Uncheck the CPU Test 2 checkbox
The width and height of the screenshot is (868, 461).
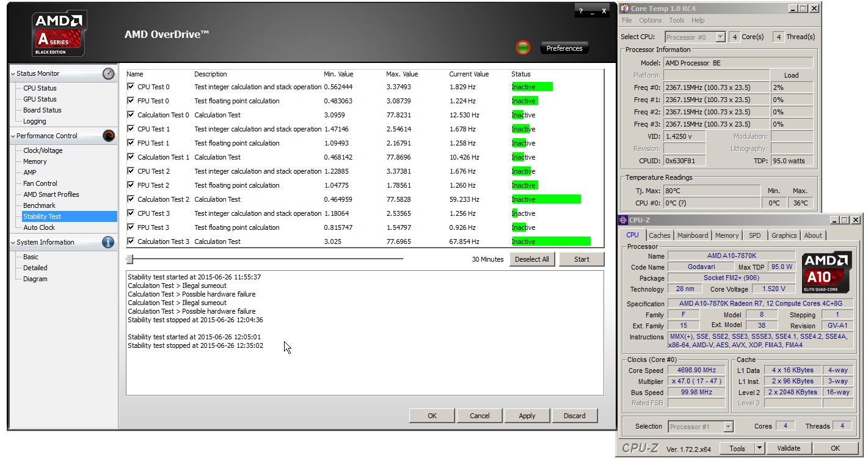131,171
